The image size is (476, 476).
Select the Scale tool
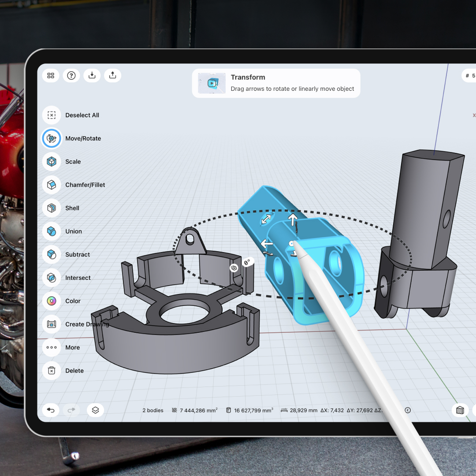pyautogui.click(x=62, y=161)
